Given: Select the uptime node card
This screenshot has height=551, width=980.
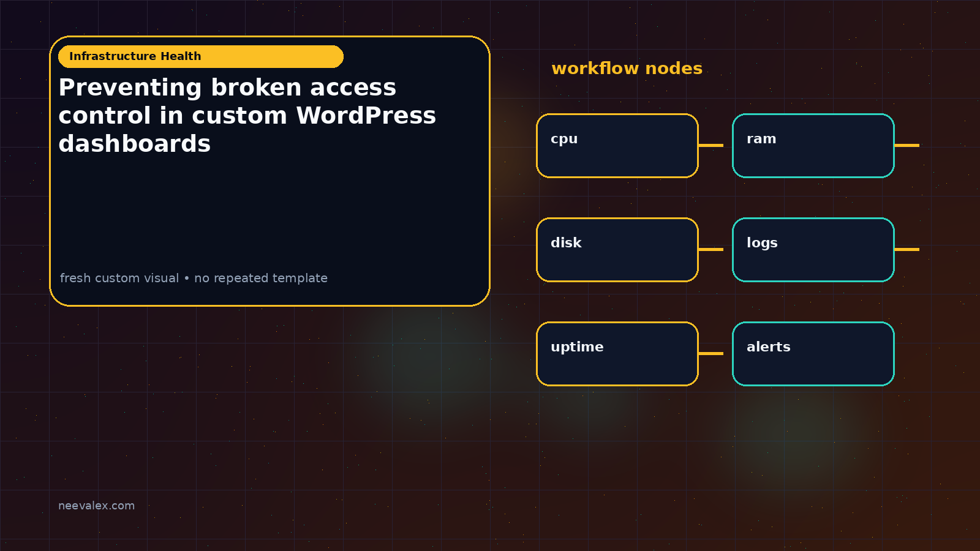Looking at the screenshot, I should click(617, 354).
